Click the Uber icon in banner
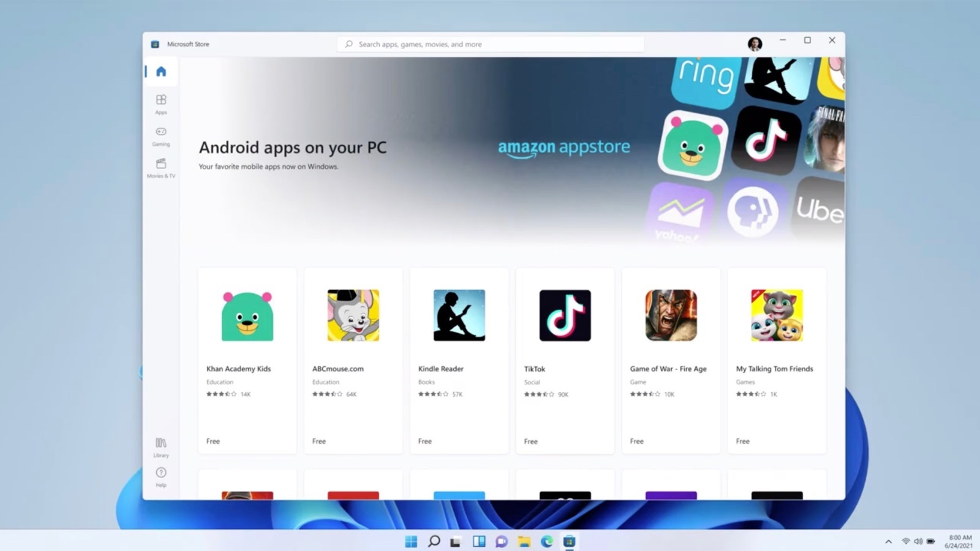This screenshot has height=551, width=980. [819, 209]
